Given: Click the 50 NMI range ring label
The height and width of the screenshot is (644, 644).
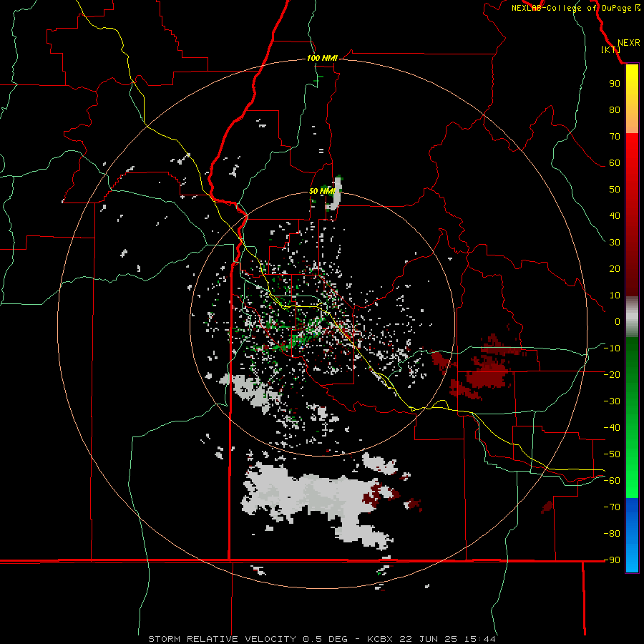Looking at the screenshot, I should (321, 191).
